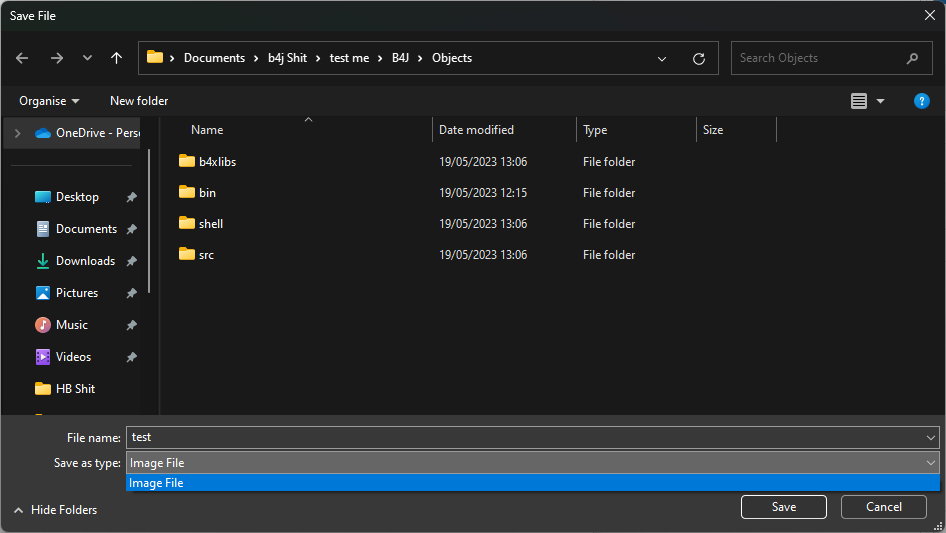
Task: Click Documents in the address breadcrumb
Action: coord(214,58)
